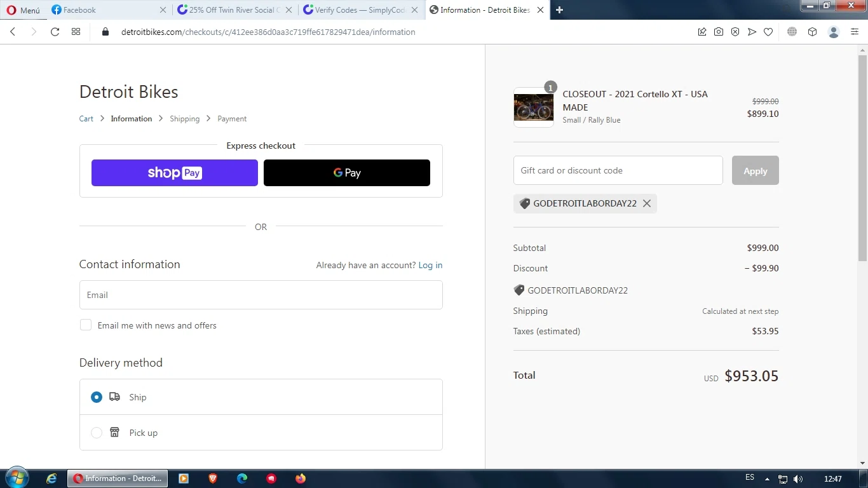868x488 pixels.
Task: Close the Verify Codes tab
Action: tap(416, 10)
